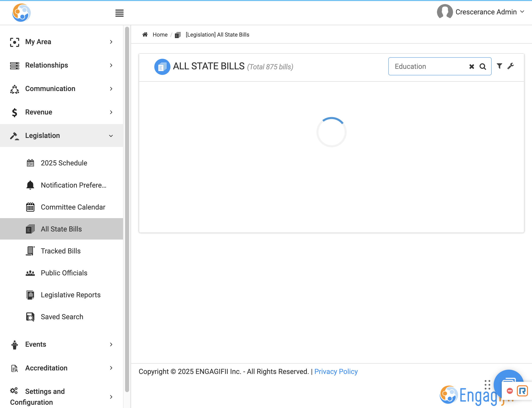This screenshot has width=532, height=408.
Task: Select All State Bills in sidebar
Action: pyautogui.click(x=62, y=229)
